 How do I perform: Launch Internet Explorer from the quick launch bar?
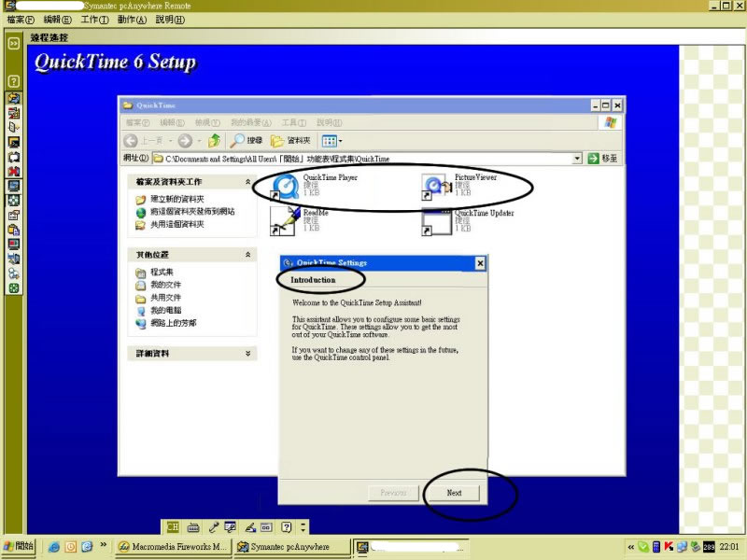coord(54,547)
